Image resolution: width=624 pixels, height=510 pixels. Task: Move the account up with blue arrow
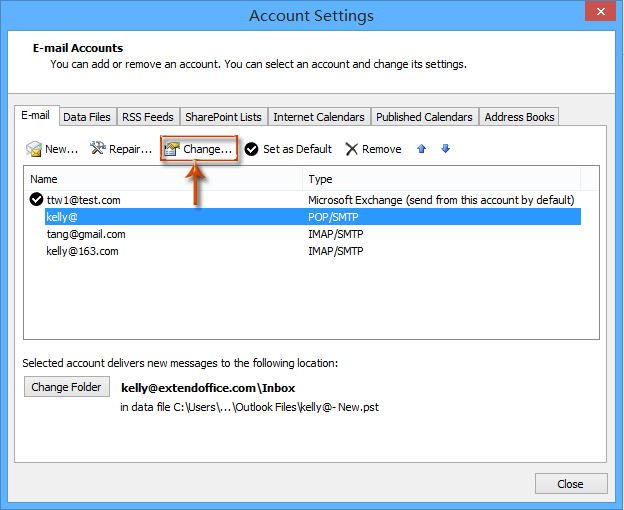click(x=421, y=149)
